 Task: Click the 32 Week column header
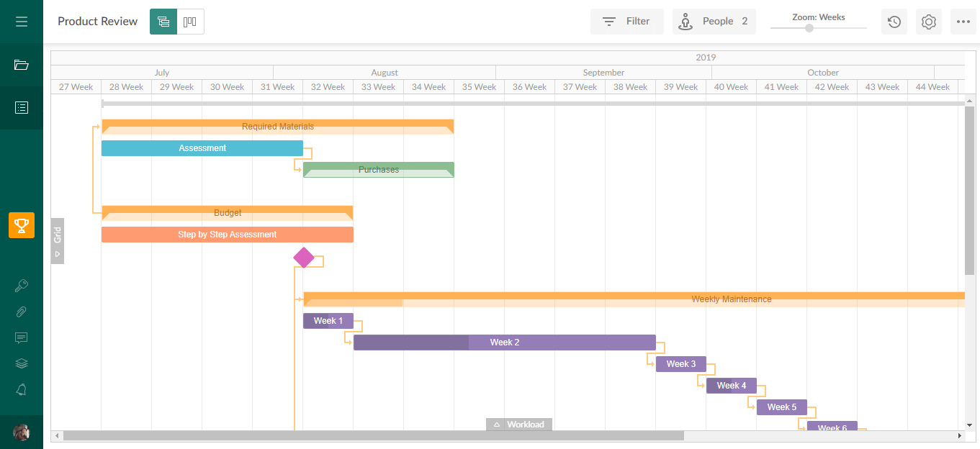[328, 87]
